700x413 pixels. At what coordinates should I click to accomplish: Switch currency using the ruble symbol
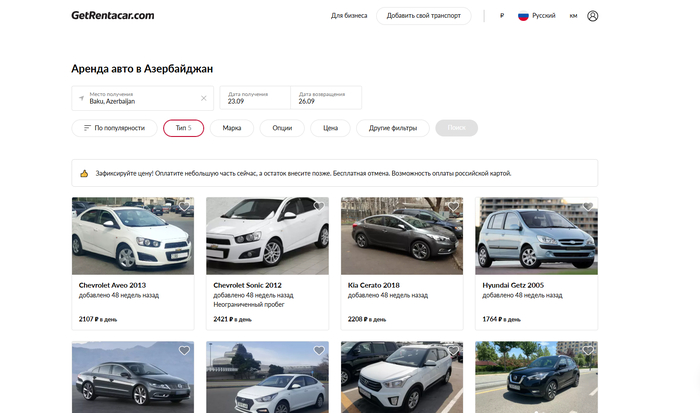pyautogui.click(x=501, y=16)
